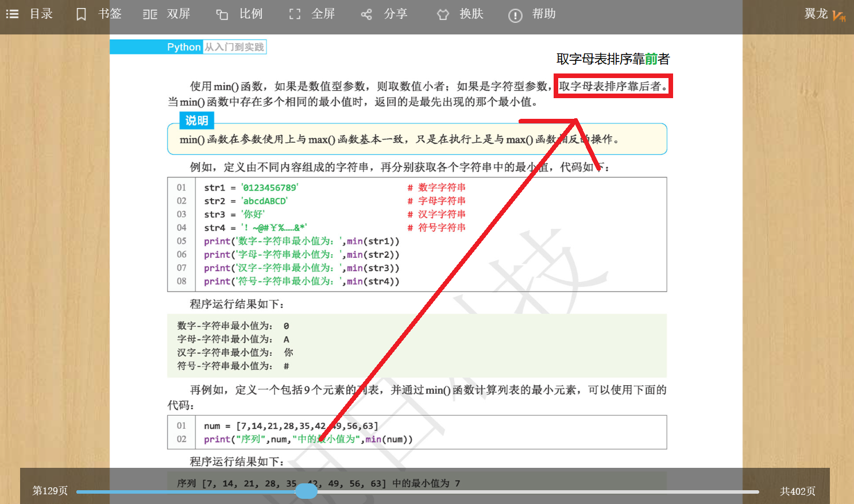This screenshot has width=854, height=504.
Task: Click code line str3 = '你好'
Action: pyautogui.click(x=234, y=214)
